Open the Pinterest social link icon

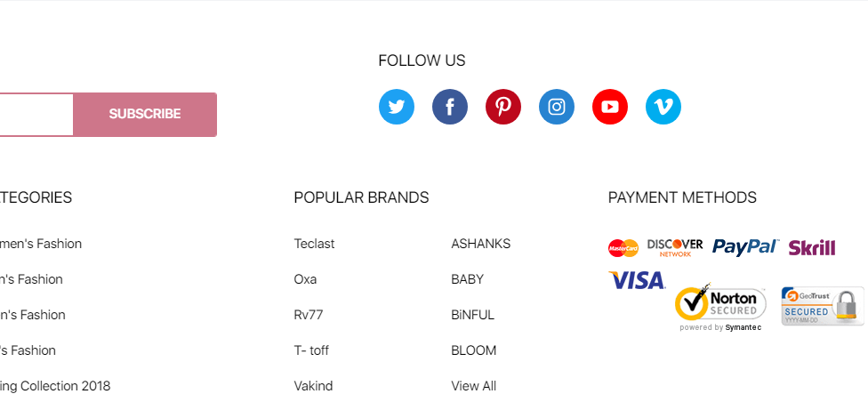click(503, 107)
